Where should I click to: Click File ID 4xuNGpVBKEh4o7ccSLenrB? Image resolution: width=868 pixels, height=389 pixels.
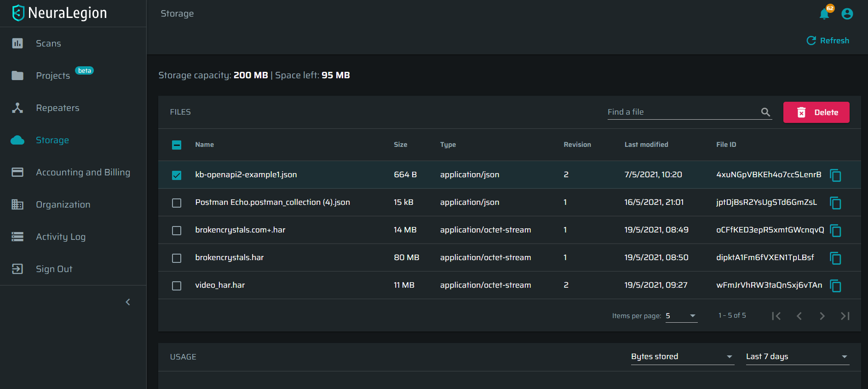pos(768,174)
